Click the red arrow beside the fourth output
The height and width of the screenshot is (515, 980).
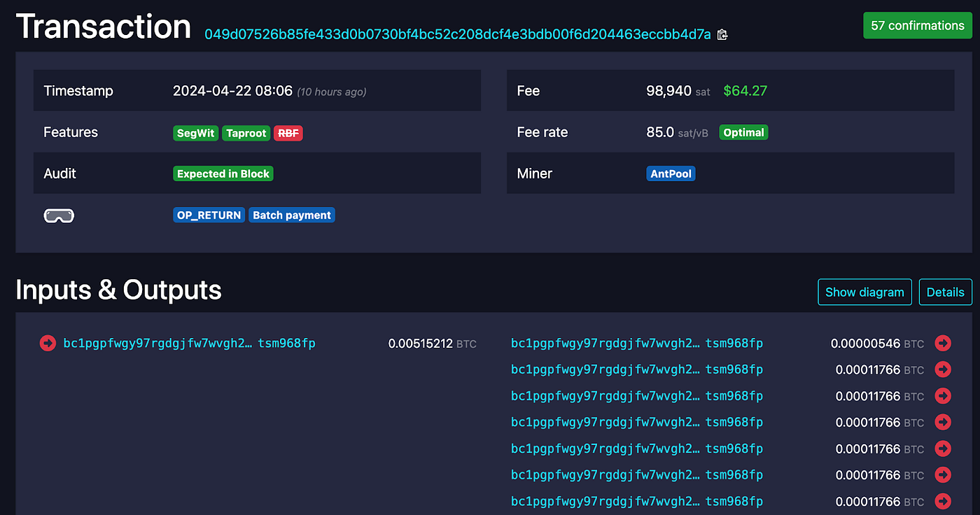click(x=943, y=423)
